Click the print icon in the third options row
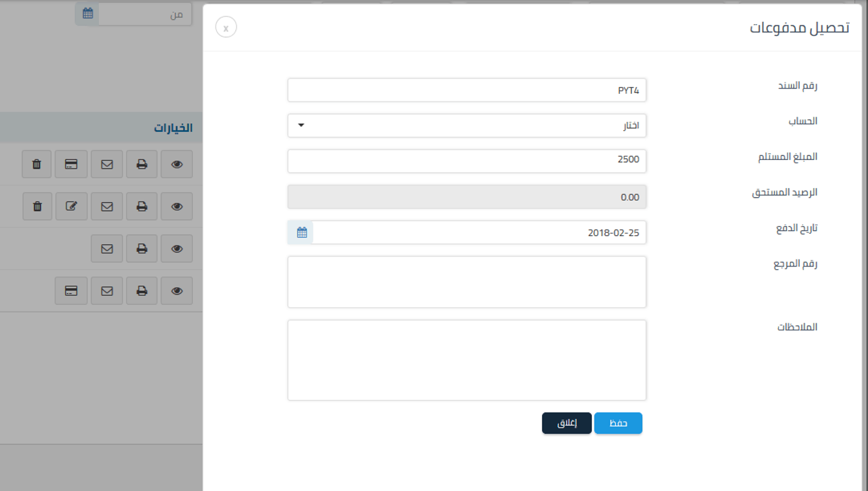The height and width of the screenshot is (491, 868). [x=142, y=249]
